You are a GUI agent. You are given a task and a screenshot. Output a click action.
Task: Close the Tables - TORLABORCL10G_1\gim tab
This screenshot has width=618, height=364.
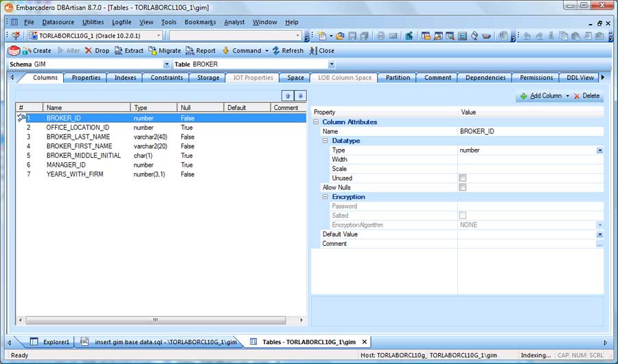(x=365, y=342)
